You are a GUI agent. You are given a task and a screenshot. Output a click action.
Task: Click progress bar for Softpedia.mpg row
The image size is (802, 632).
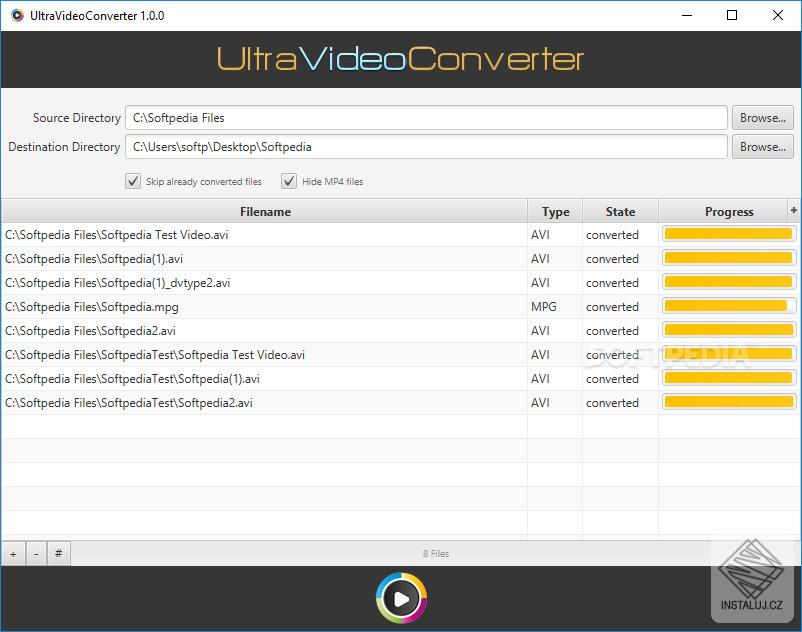[x=729, y=307]
